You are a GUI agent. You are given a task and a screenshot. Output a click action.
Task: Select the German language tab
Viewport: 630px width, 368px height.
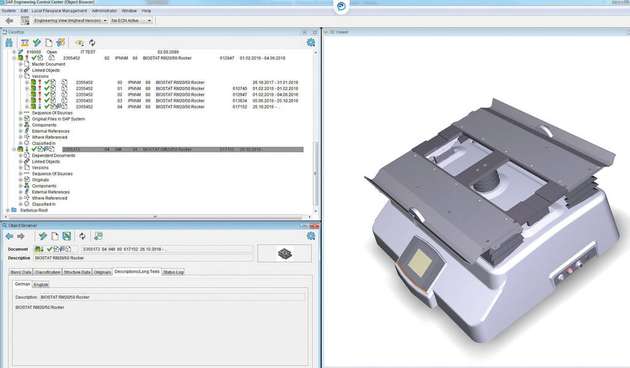point(22,284)
